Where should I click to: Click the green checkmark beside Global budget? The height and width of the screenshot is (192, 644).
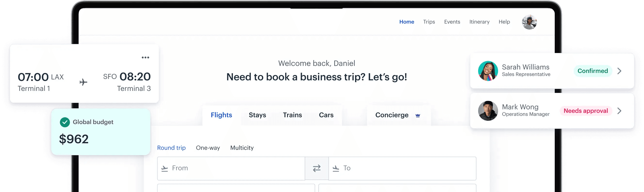(x=65, y=122)
